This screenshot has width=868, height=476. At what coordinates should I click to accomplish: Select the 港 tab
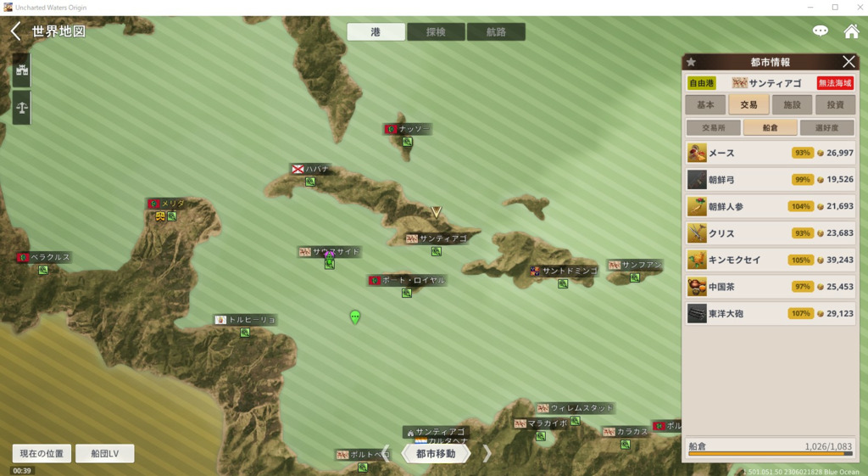tap(376, 32)
